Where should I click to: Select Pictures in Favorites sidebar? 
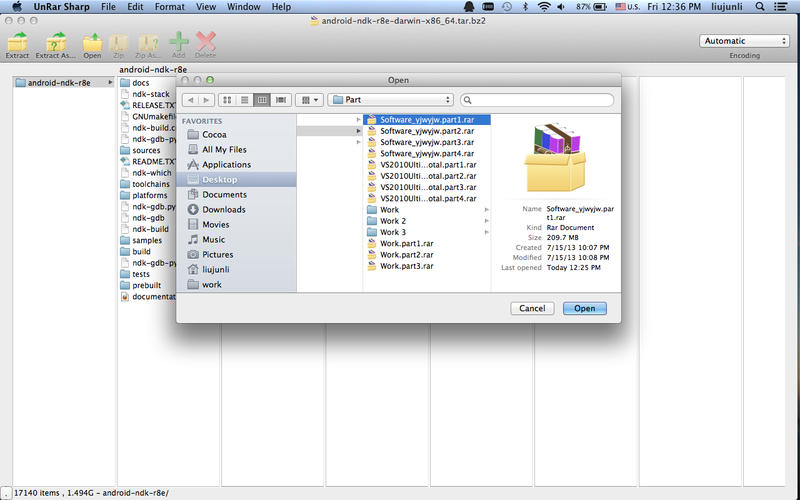tap(236, 255)
